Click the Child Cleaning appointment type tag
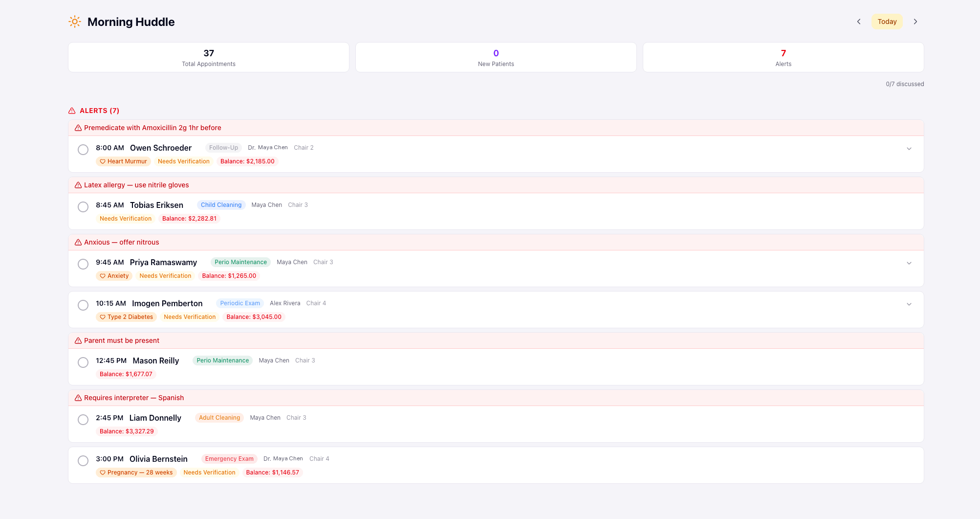 [221, 205]
